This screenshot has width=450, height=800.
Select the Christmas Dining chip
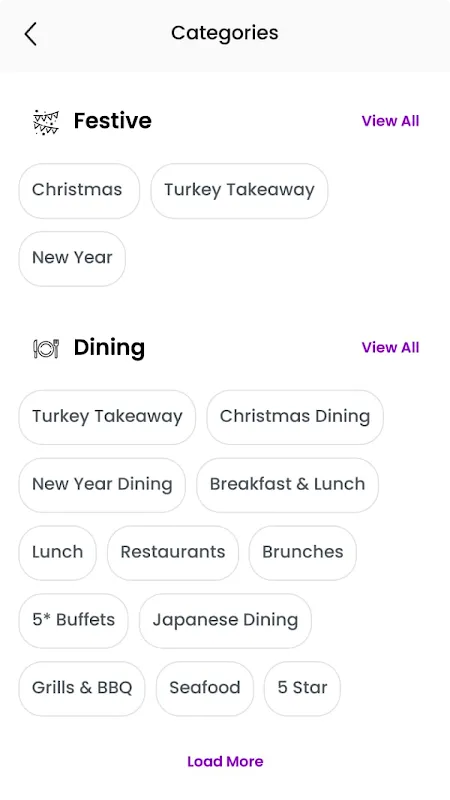[x=295, y=417]
